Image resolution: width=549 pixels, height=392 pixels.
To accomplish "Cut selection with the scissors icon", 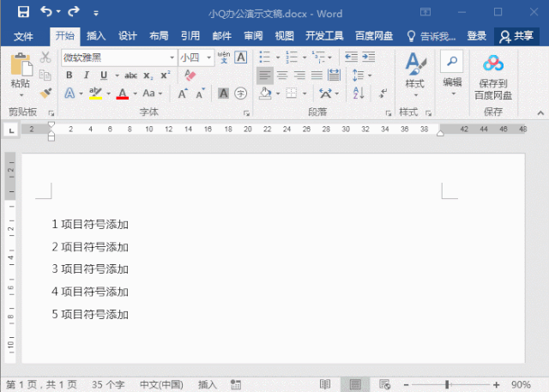I will tap(45, 57).
